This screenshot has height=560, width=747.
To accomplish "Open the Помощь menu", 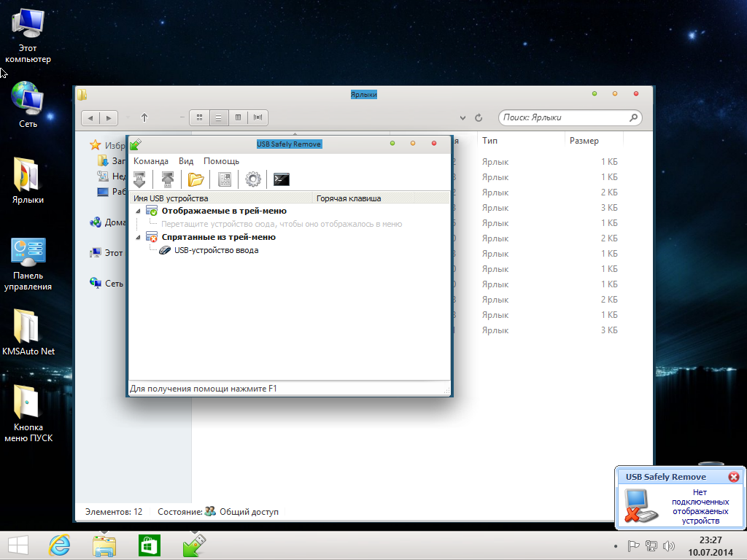I will 221,161.
